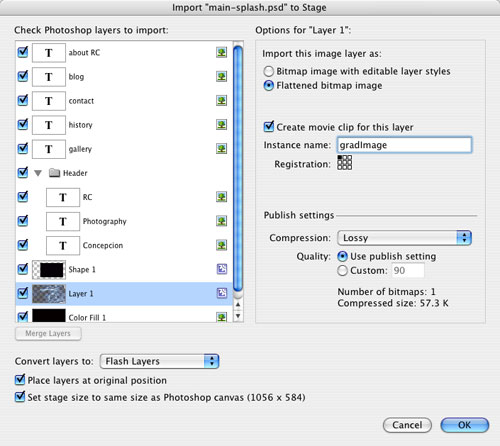Screen dimensions: 500x446
Task: Click the movie clip icon beside Shape 1
Action: pyautogui.click(x=222, y=269)
